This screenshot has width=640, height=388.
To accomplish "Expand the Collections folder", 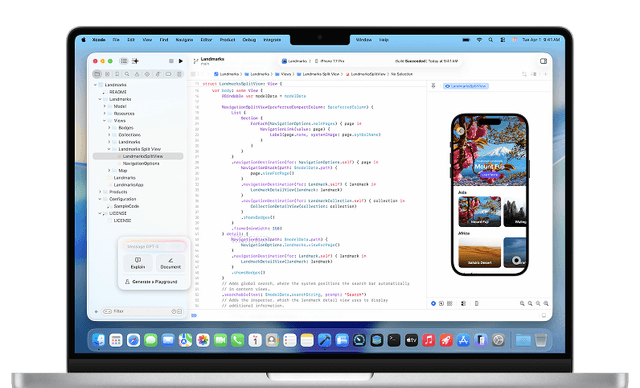I will (x=109, y=135).
